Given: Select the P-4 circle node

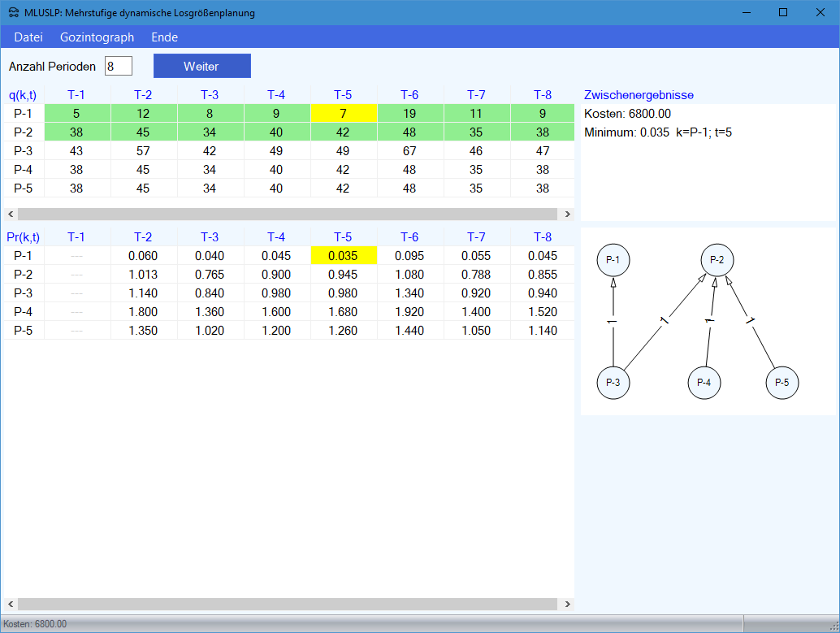Looking at the screenshot, I should (x=704, y=383).
